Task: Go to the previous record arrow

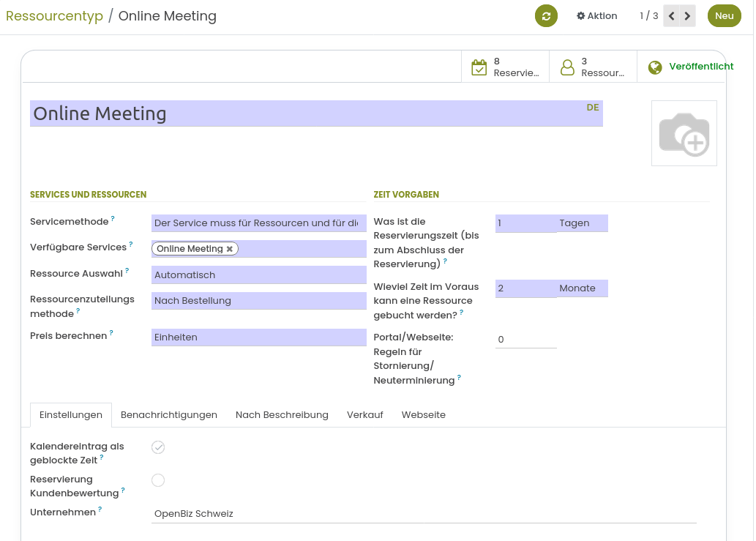Action: point(671,16)
